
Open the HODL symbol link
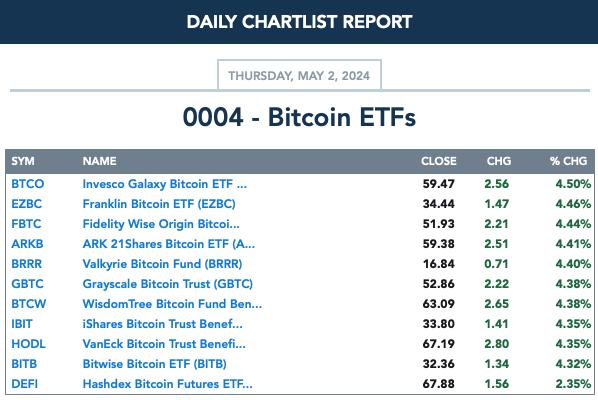[28, 344]
